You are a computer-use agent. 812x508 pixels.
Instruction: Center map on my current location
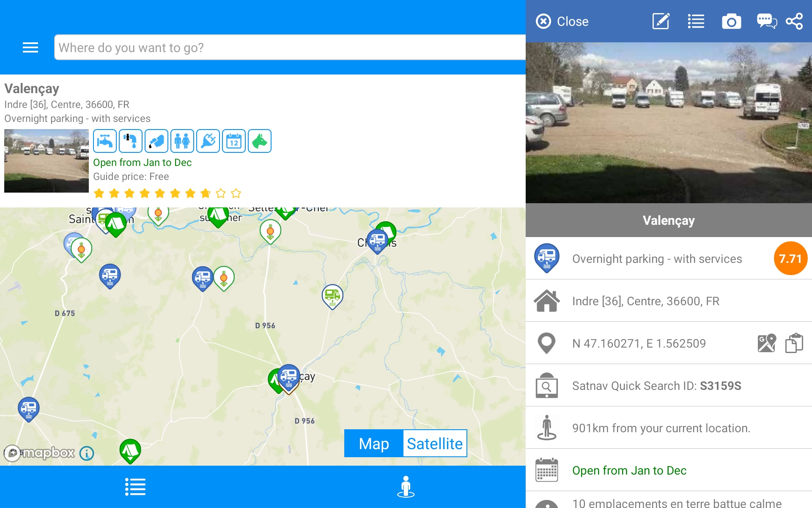coord(406,487)
